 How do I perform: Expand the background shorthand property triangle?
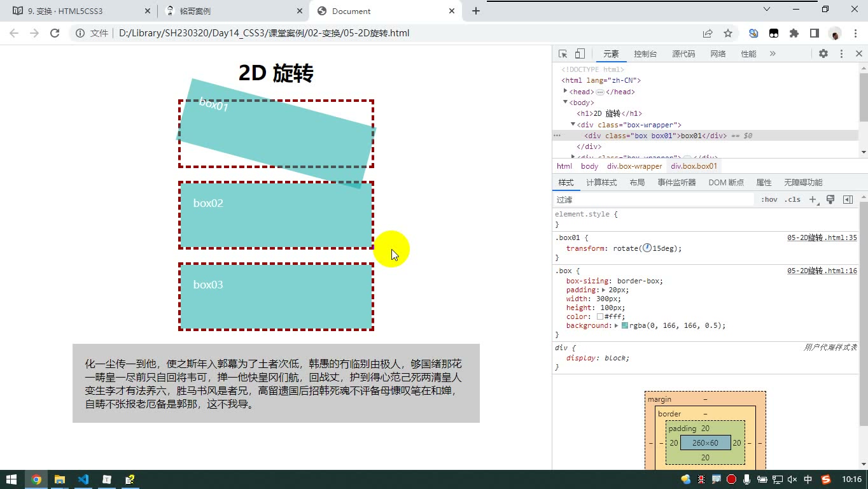617,325
